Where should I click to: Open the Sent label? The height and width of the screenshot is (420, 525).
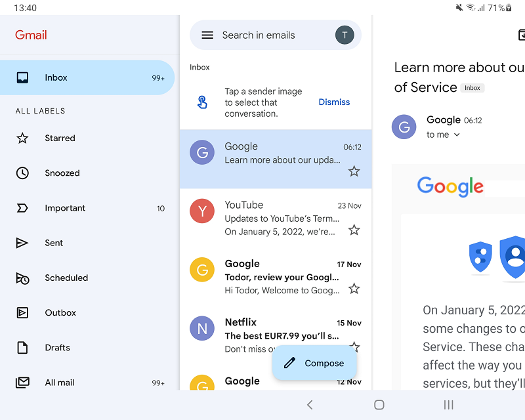coord(87,243)
